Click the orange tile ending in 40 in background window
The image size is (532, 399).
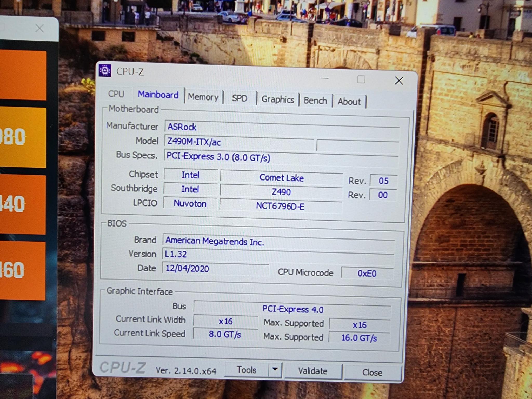tap(23, 204)
